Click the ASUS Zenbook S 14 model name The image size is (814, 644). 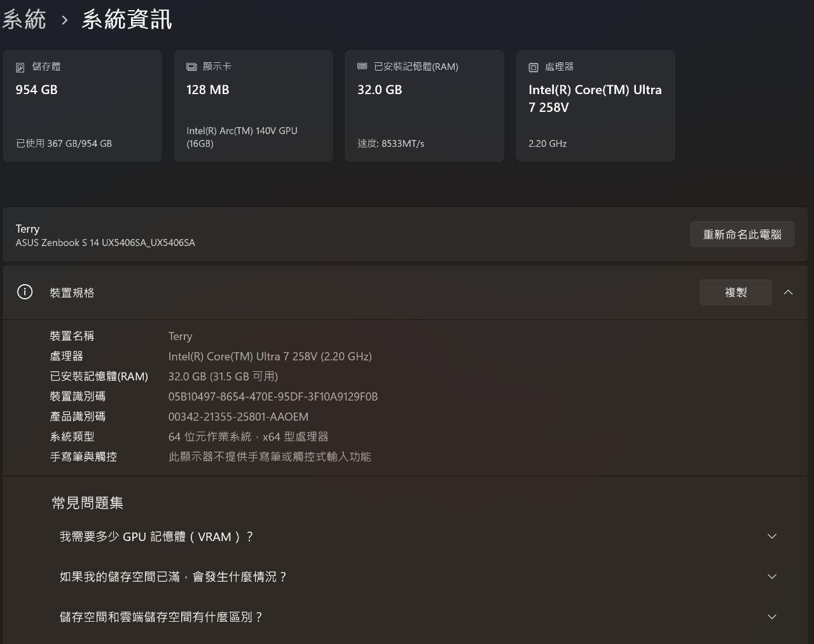pyautogui.click(x=106, y=243)
